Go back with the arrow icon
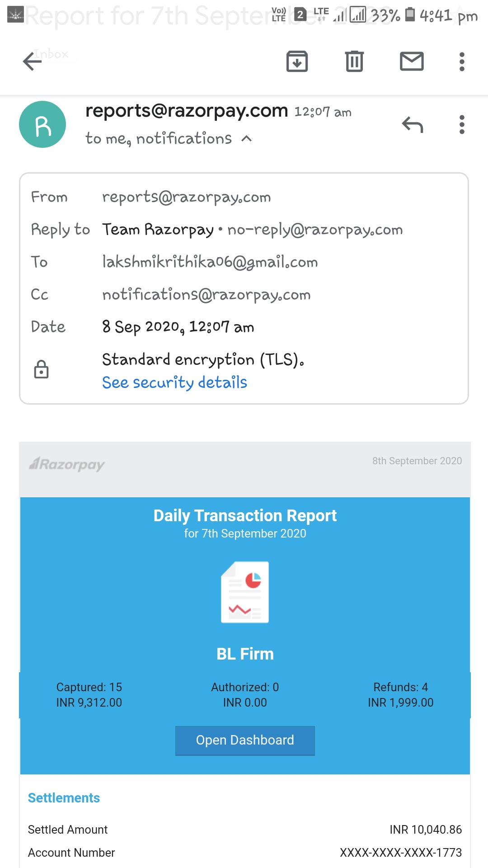Screen dimensions: 488x868 (x=32, y=61)
